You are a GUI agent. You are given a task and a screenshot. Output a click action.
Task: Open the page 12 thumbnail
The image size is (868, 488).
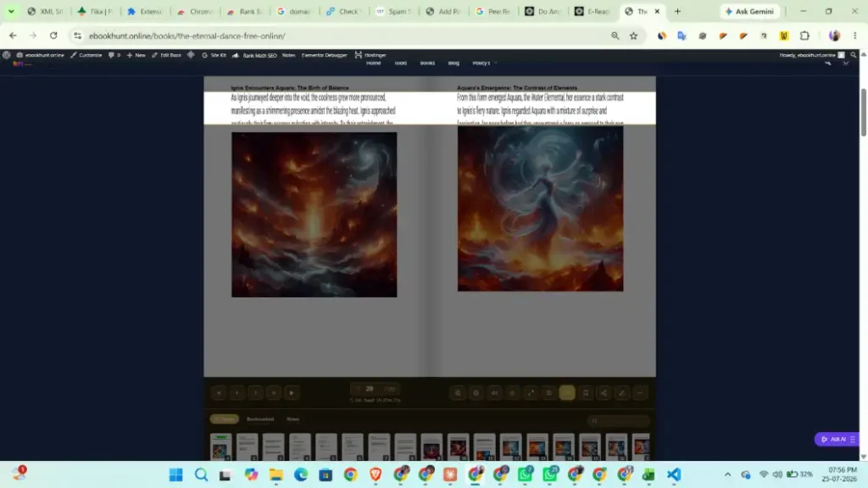click(x=510, y=447)
